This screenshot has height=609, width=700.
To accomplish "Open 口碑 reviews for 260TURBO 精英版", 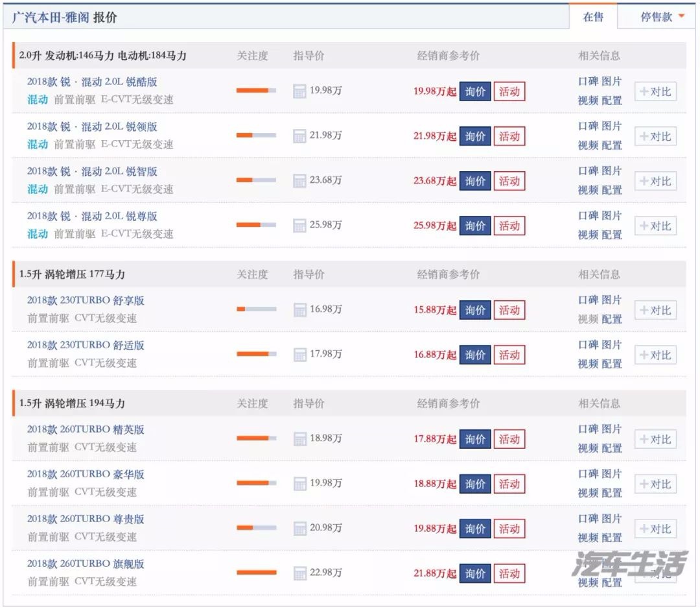I will point(588,429).
